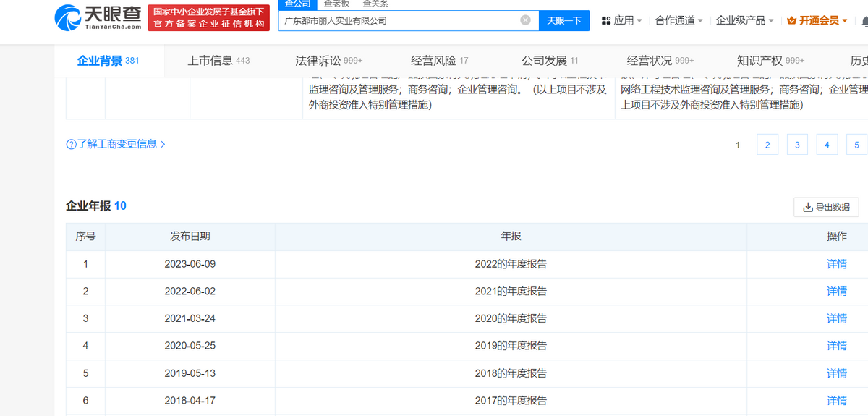Go to page 2 of change records
The width and height of the screenshot is (868, 416).
tap(767, 145)
